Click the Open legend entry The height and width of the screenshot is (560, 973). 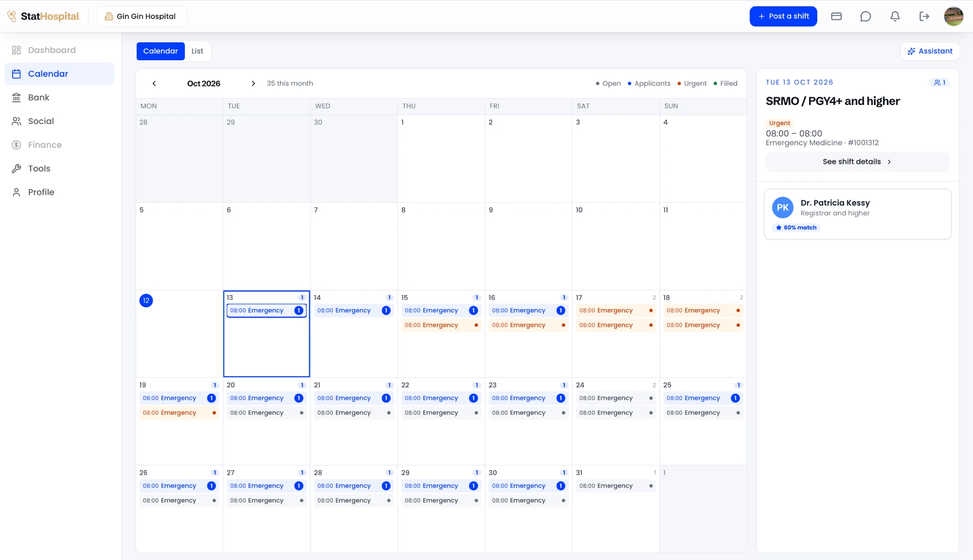tap(608, 84)
